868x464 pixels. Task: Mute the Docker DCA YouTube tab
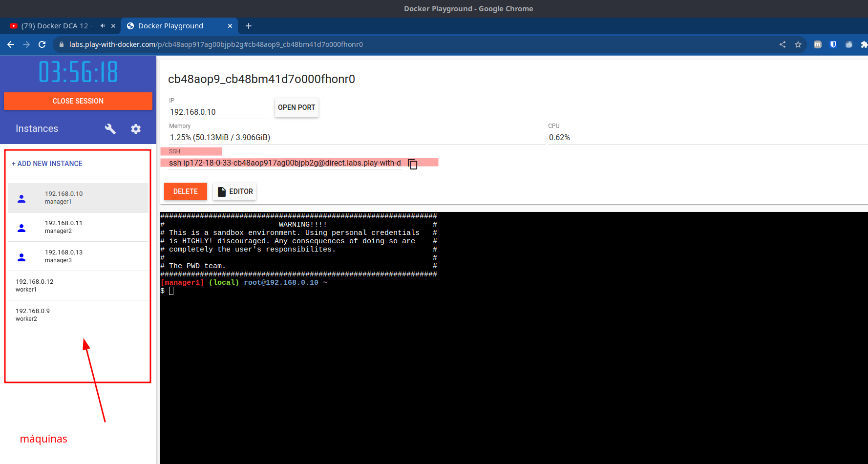(102, 25)
